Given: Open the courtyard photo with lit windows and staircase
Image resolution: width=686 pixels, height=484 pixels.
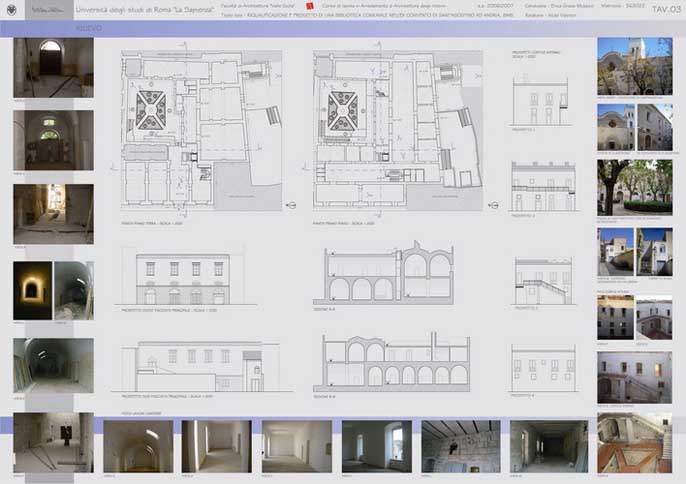Looking at the screenshot, I should tap(634, 377).
